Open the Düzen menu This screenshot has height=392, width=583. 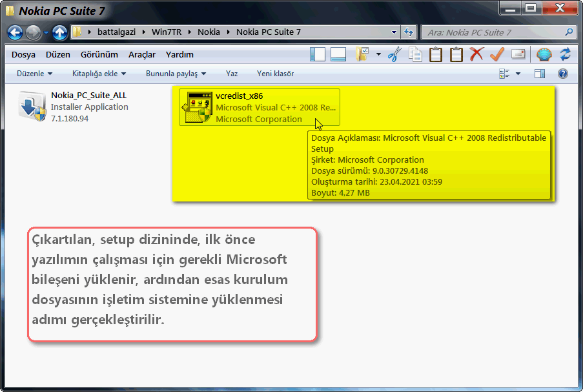tap(58, 55)
